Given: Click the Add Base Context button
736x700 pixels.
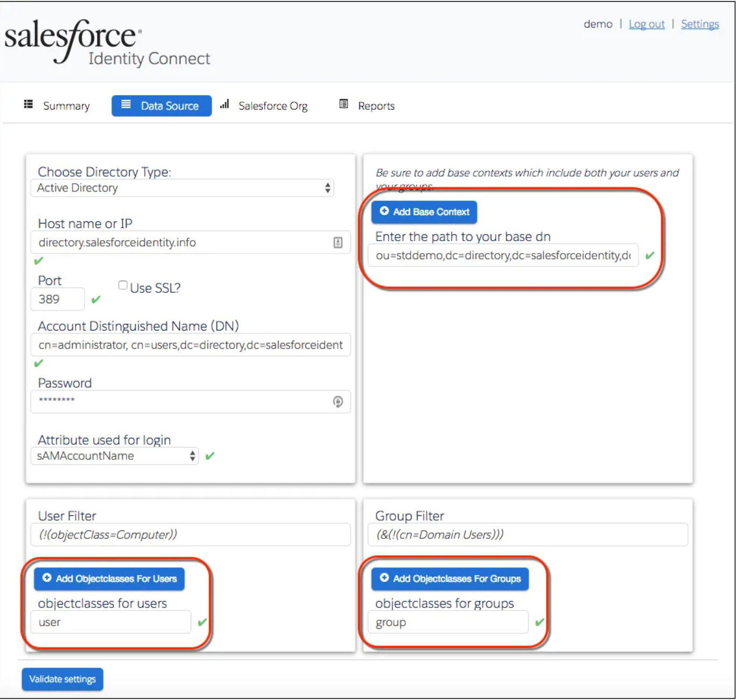Looking at the screenshot, I should [x=424, y=212].
